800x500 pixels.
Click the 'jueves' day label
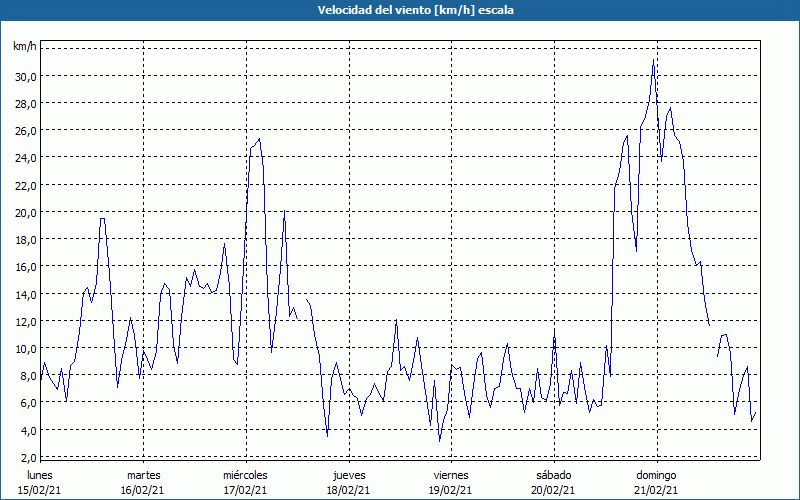(349, 475)
